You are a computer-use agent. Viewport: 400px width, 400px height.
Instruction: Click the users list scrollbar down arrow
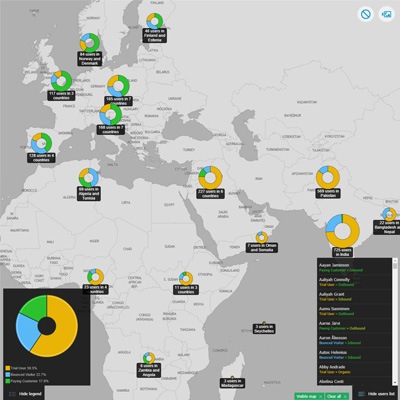pos(395,383)
